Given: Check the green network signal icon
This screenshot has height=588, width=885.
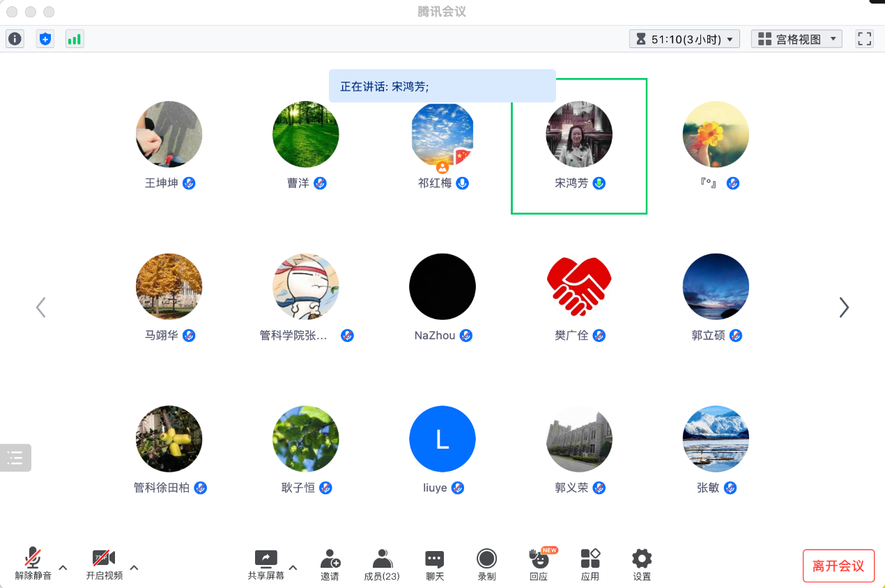Looking at the screenshot, I should pos(75,39).
